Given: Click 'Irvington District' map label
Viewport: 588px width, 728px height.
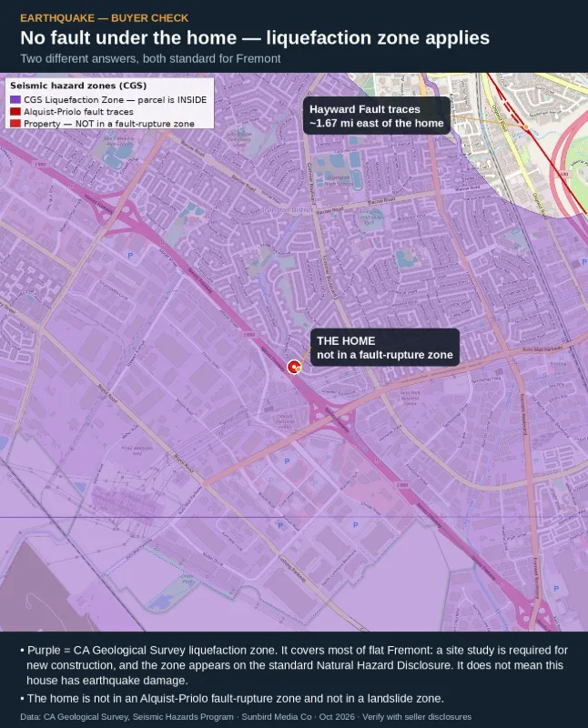Looking at the screenshot, I should coord(288,210).
